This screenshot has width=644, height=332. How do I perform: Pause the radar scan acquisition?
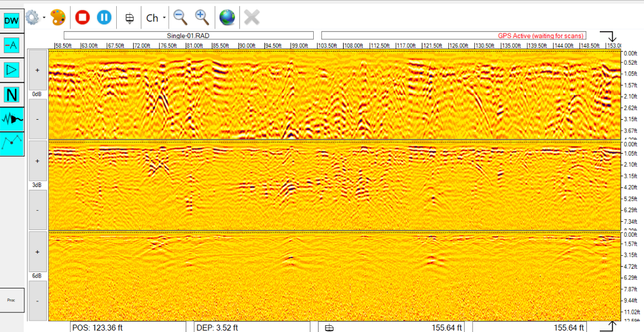tap(104, 16)
